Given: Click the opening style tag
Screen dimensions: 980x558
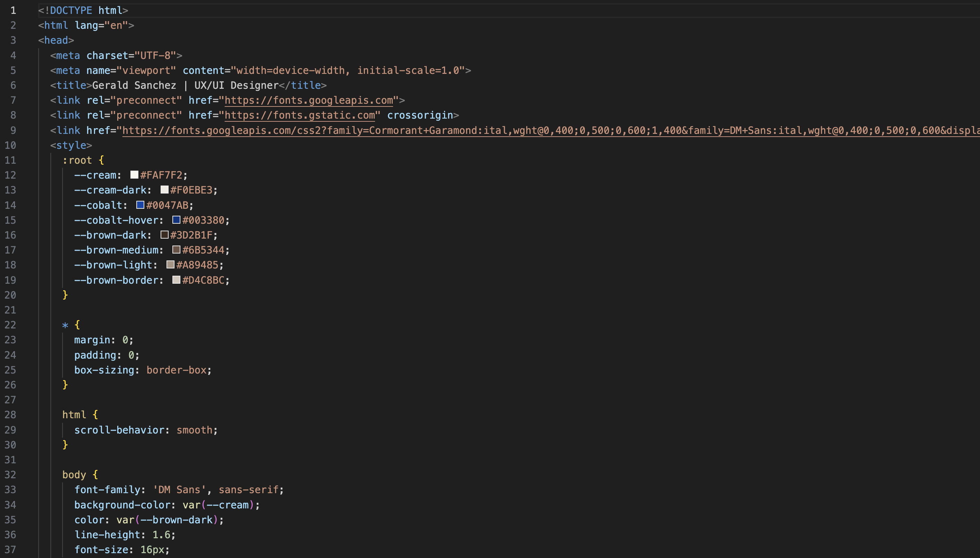Looking at the screenshot, I should click(x=71, y=145).
